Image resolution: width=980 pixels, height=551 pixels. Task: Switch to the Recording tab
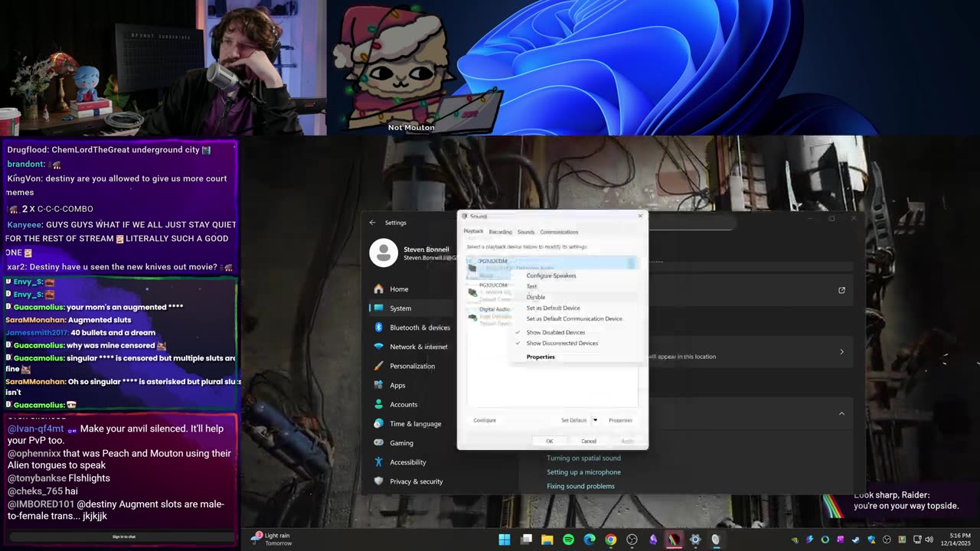[500, 232]
